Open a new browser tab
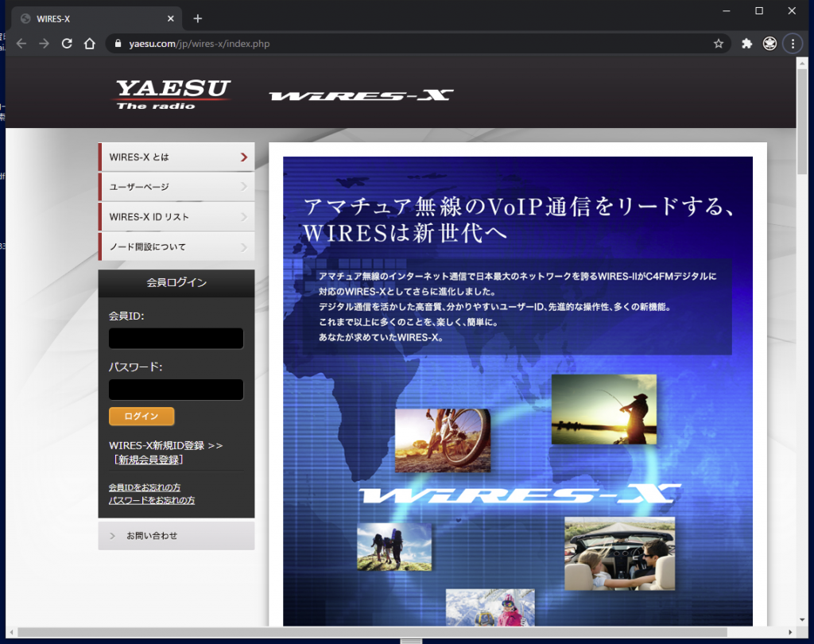814x644 pixels. pos(197,17)
